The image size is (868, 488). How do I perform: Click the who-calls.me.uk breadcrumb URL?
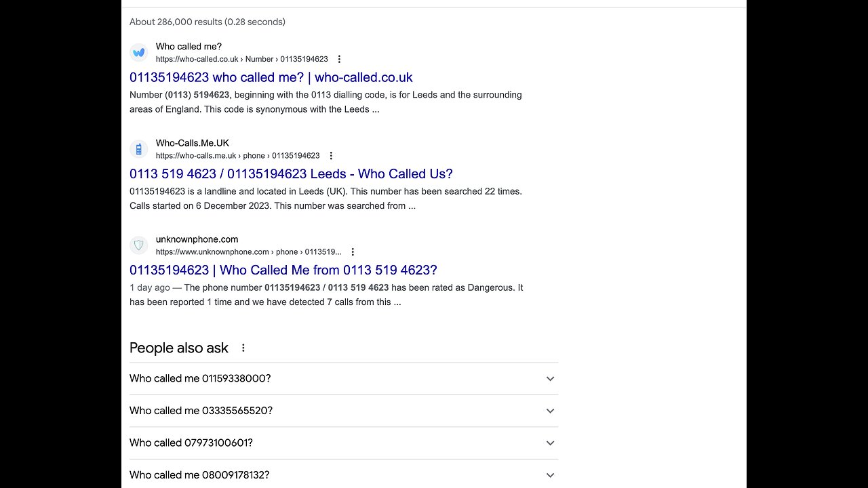[237, 156]
